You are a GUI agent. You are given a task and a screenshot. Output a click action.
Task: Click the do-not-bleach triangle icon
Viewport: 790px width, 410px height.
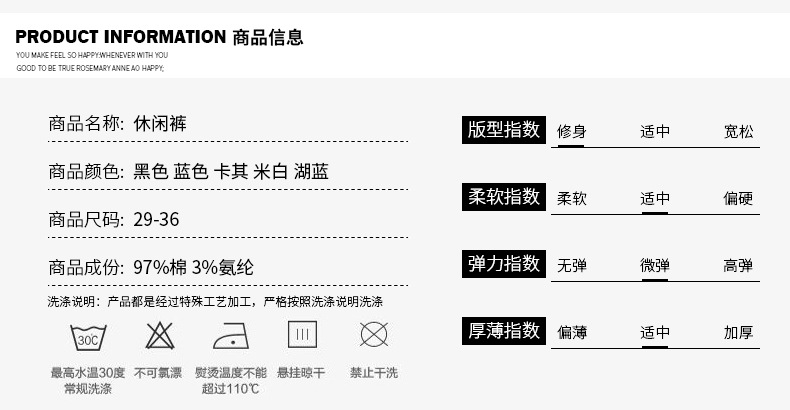[x=159, y=335]
